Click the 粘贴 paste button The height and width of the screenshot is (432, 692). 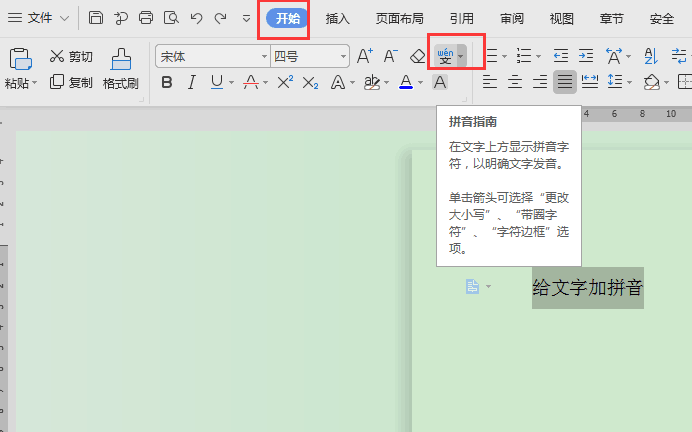click(x=20, y=60)
